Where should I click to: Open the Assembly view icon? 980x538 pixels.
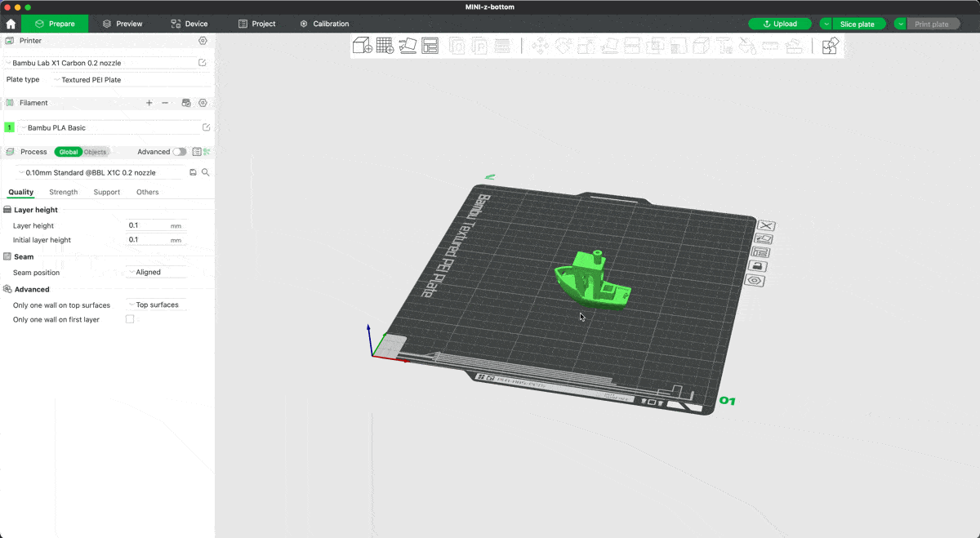click(830, 46)
